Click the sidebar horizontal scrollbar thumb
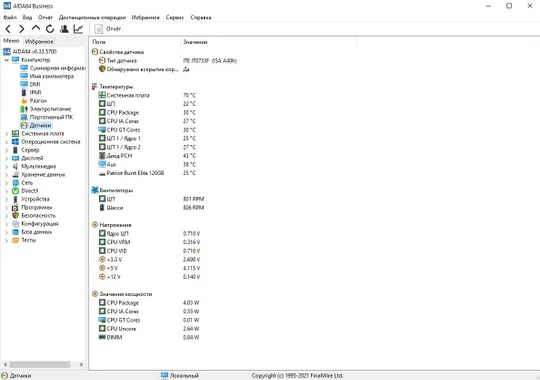This screenshot has height=380, width=540. (x=40, y=364)
